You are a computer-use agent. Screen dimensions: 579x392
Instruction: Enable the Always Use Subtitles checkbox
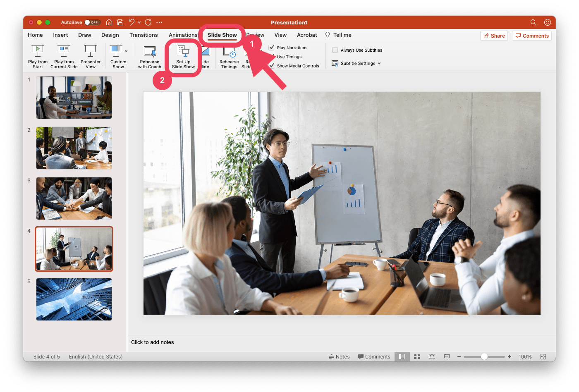335,50
